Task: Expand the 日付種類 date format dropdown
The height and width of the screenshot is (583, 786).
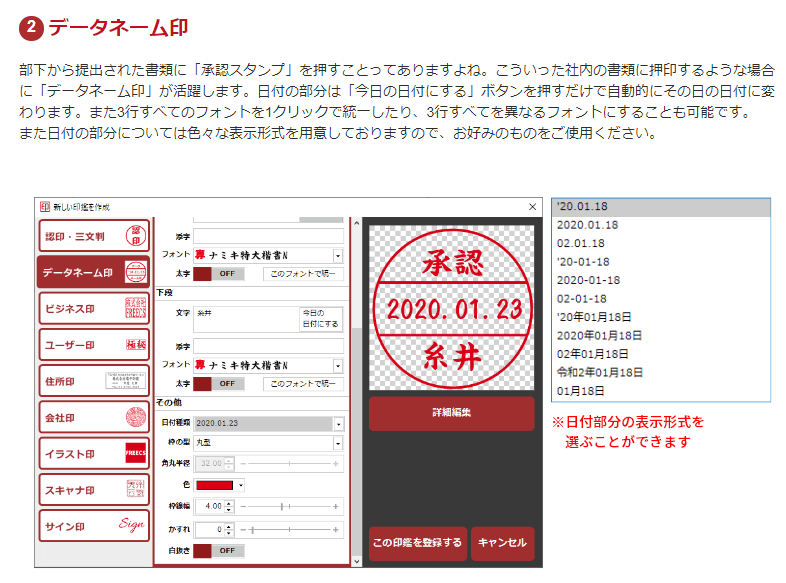Action: [338, 423]
